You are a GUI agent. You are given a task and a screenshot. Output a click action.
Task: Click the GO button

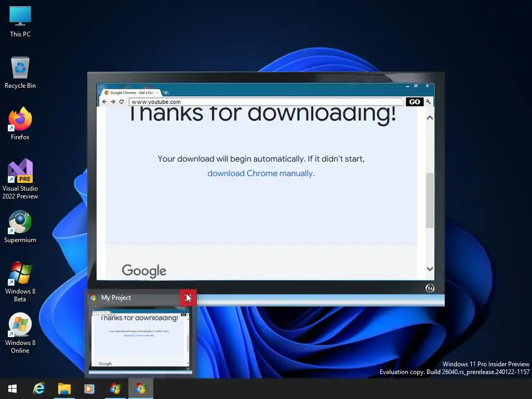tap(415, 102)
